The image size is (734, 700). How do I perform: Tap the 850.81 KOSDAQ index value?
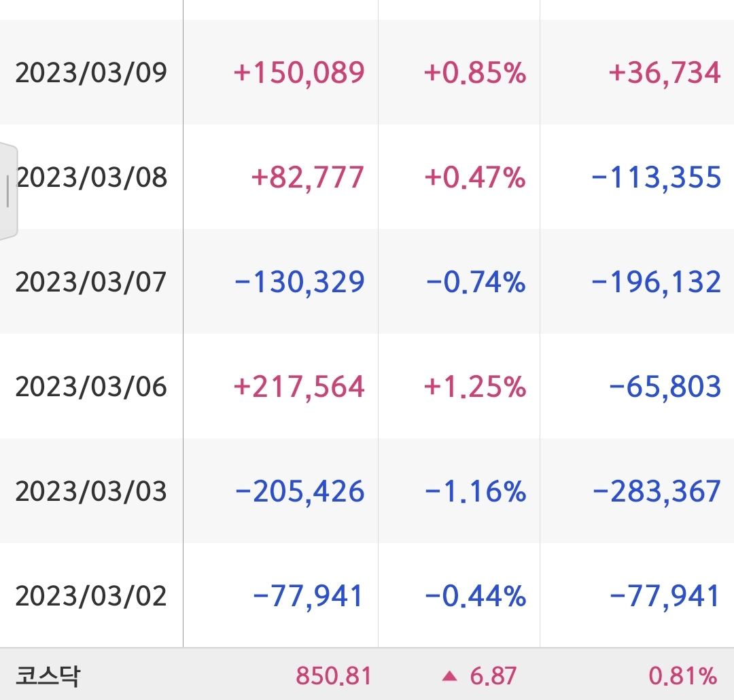(x=334, y=676)
